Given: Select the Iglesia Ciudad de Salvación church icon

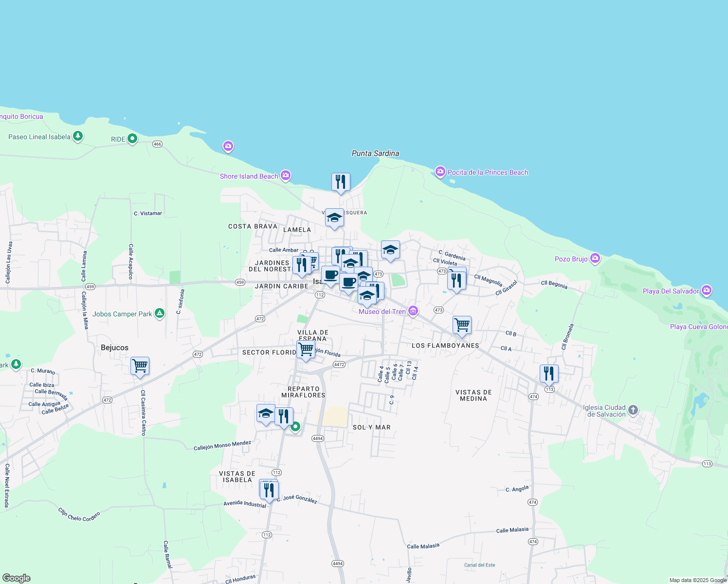Looking at the screenshot, I should pos(632,409).
